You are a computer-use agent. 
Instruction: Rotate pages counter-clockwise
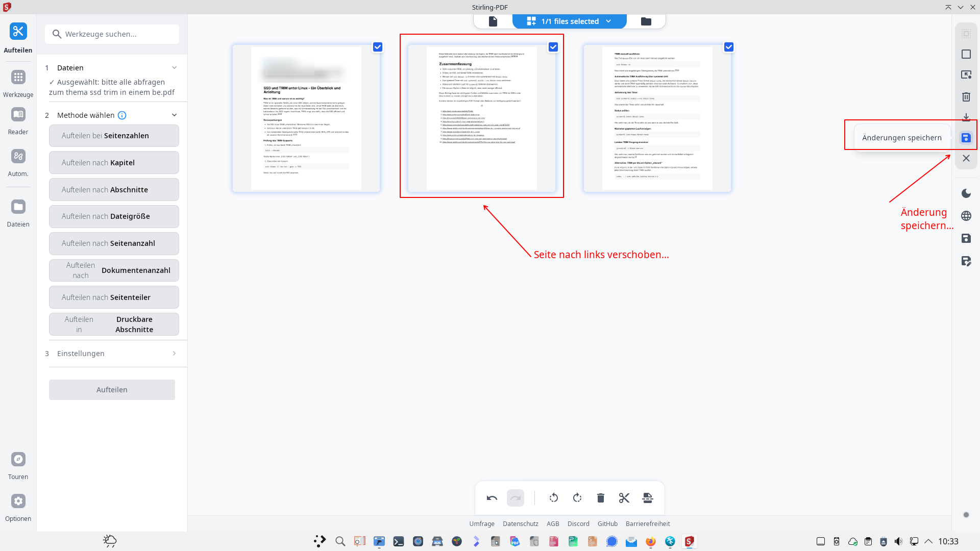[x=553, y=498]
